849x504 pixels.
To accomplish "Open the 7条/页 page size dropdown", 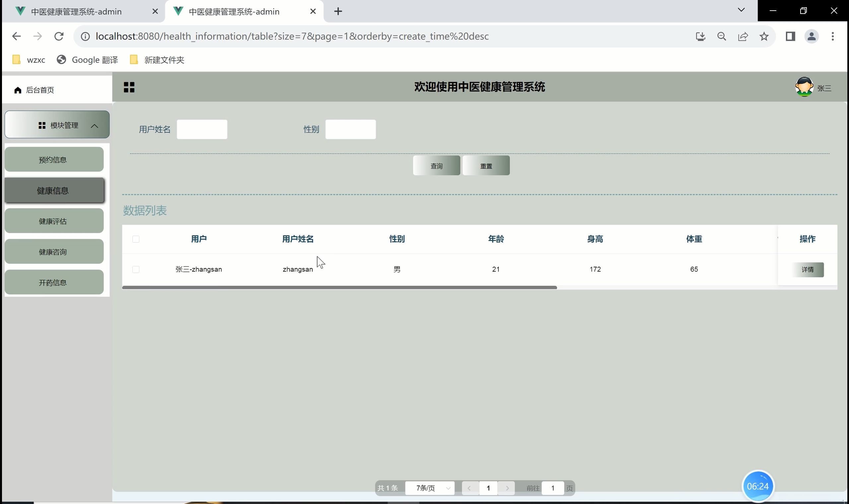I will pos(430,488).
